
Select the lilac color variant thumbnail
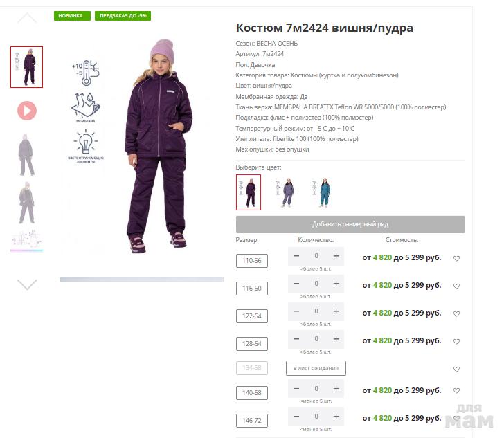tap(286, 192)
